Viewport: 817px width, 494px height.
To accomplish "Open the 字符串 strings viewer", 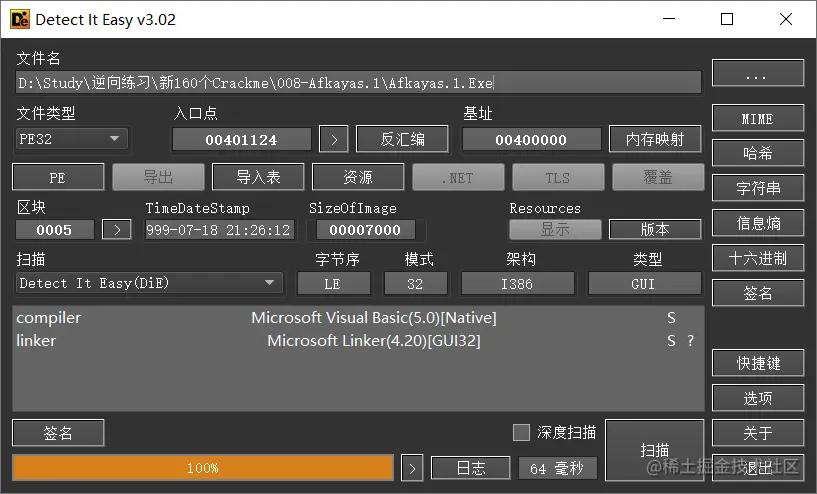I will click(758, 188).
